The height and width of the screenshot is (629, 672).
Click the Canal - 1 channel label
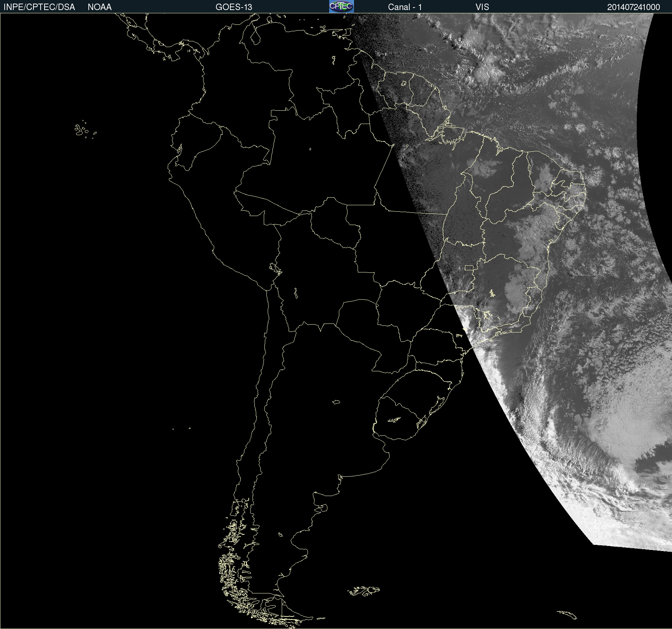405,7
